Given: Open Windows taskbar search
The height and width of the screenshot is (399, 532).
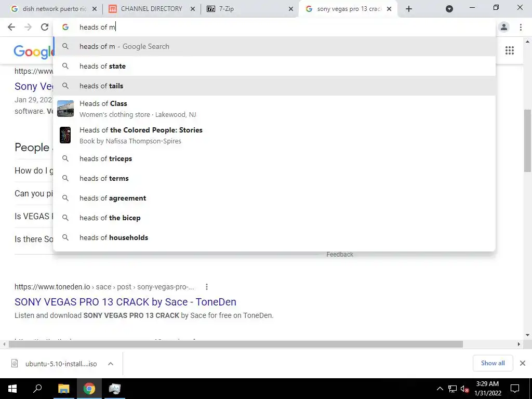Looking at the screenshot, I should [37, 389].
